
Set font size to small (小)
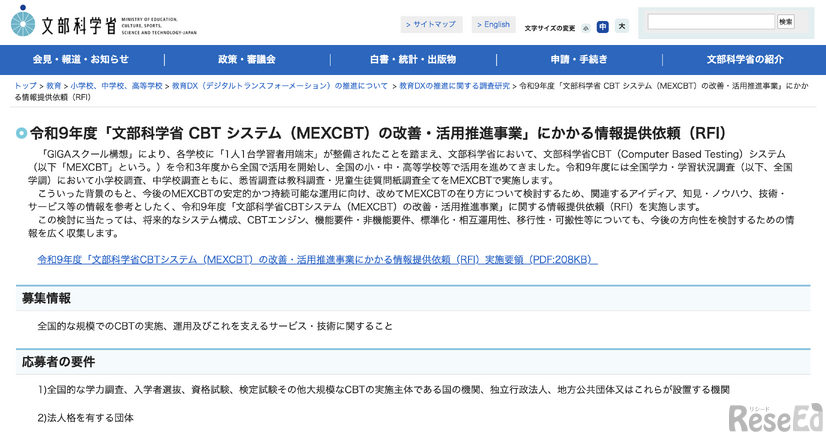coord(586,28)
